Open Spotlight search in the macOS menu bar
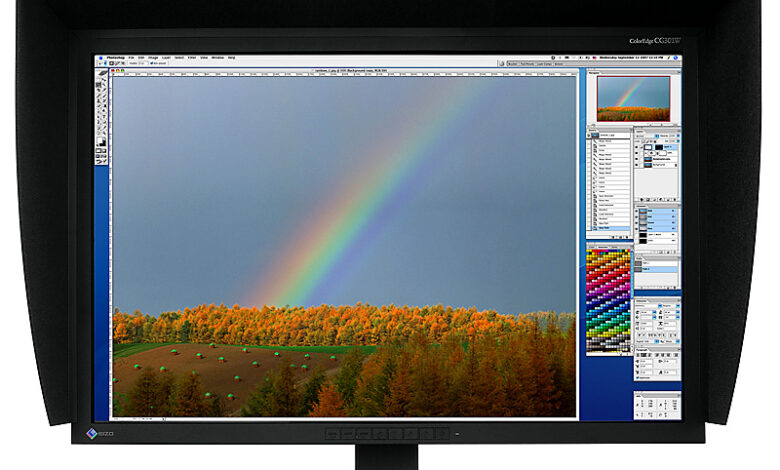The width and height of the screenshot is (780, 470). pos(676,58)
